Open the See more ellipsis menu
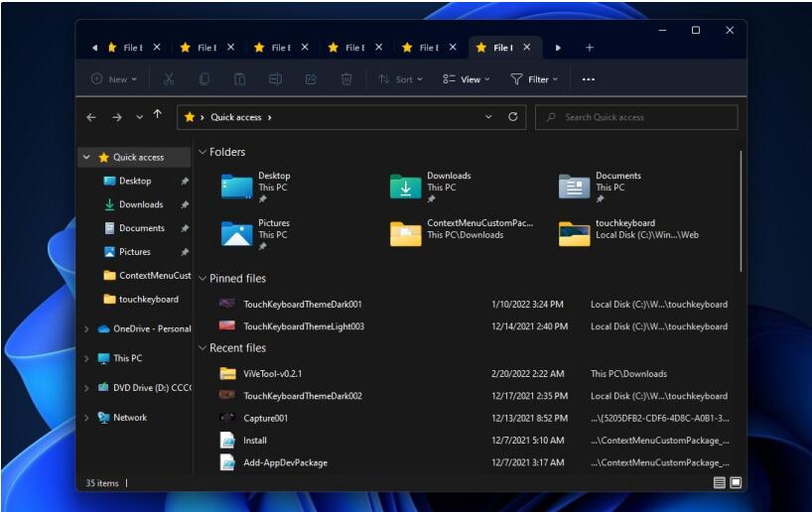The height and width of the screenshot is (512, 812). click(589, 79)
